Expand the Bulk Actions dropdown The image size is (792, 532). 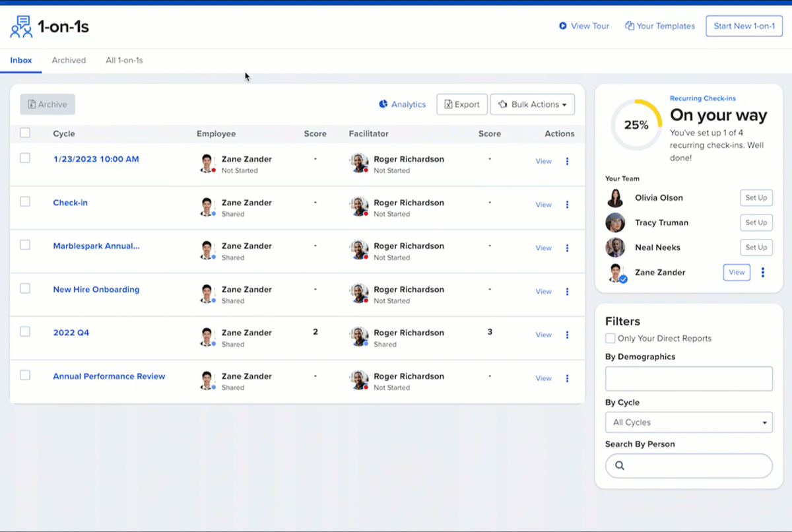click(x=533, y=104)
